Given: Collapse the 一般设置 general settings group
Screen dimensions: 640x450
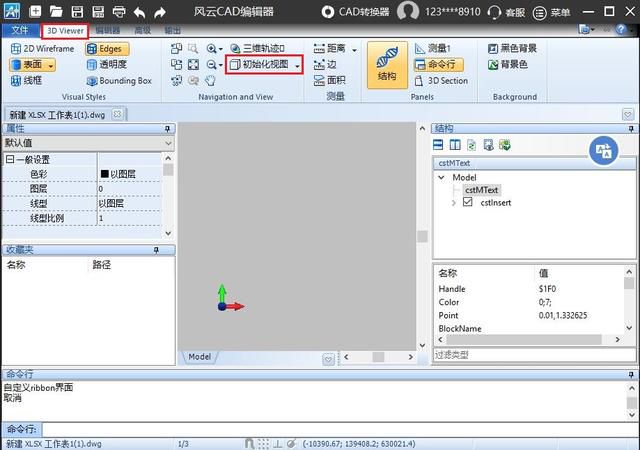Looking at the screenshot, I should 10,159.
